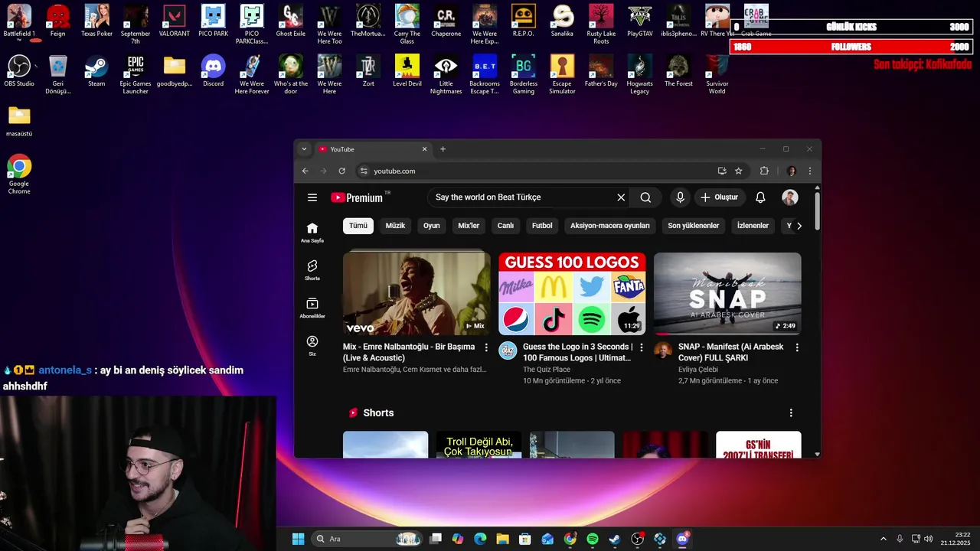Clear the YouTube search text with X
The width and height of the screenshot is (980, 551).
pos(621,197)
